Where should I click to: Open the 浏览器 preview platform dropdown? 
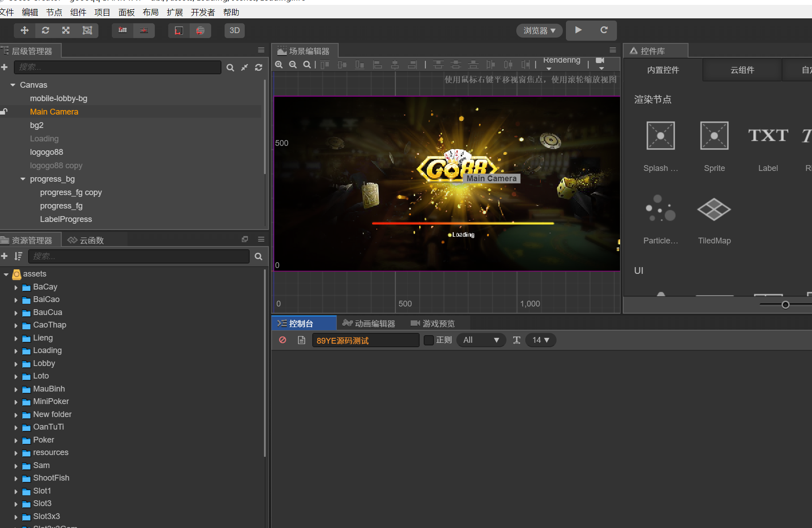(x=539, y=30)
